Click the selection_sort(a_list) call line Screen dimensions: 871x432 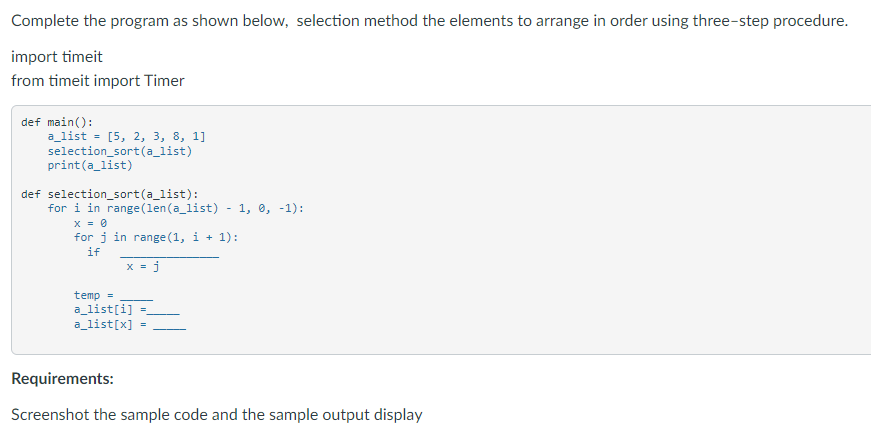(120, 150)
